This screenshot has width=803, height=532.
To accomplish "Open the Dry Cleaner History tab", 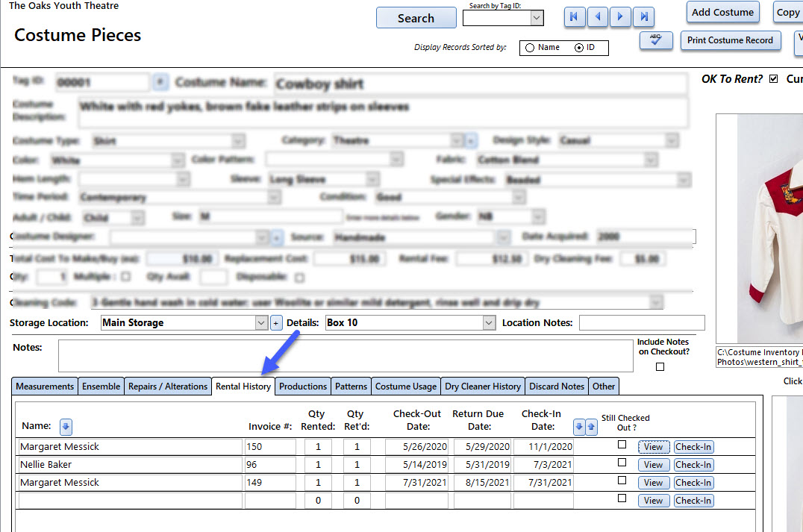I will (x=483, y=387).
